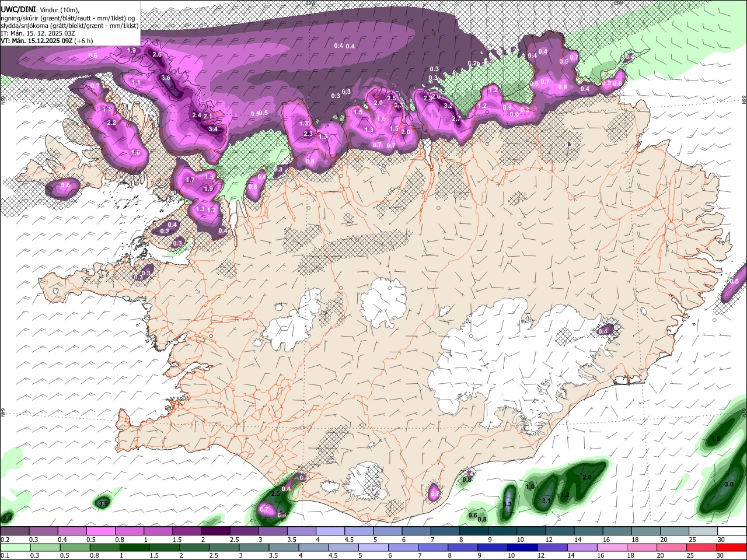
Task: Click the 2.6 snowfall value on the map
Action: click(157, 54)
